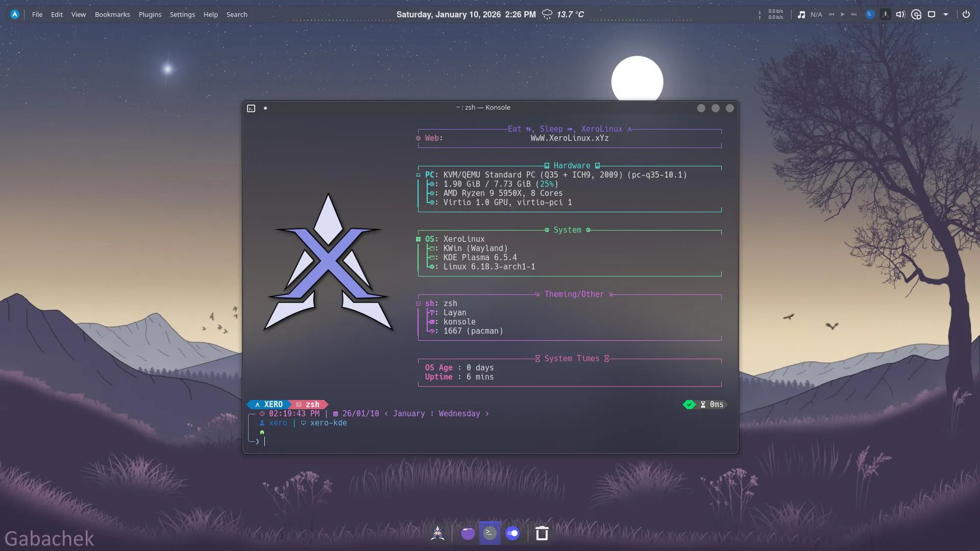This screenshot has height=551, width=980.
Task: Expand hidden system tray icons arrow
Action: click(x=946, y=14)
